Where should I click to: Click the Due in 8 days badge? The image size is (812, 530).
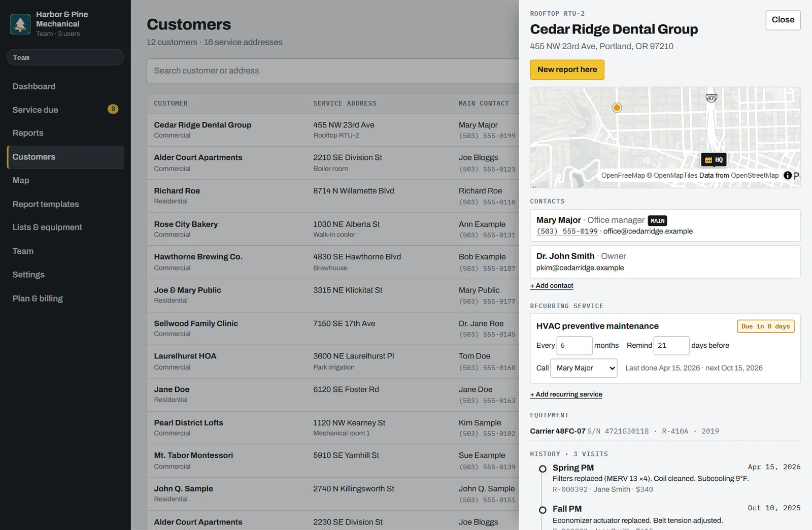click(765, 326)
